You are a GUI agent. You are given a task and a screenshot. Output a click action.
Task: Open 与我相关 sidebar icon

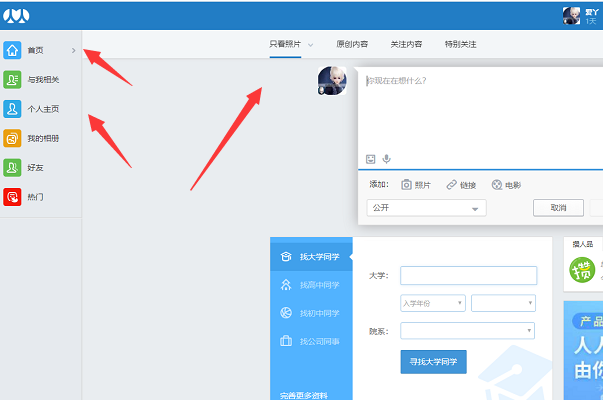tap(13, 80)
